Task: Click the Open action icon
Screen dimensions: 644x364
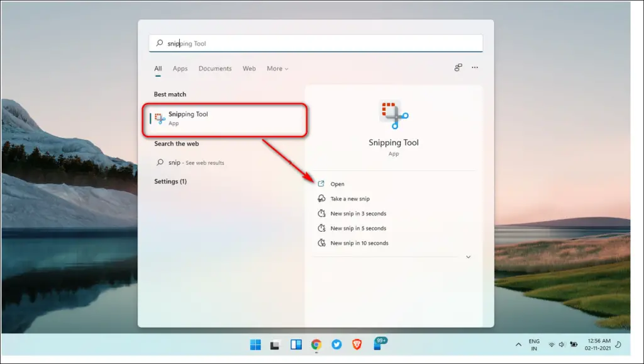Action: (x=321, y=184)
